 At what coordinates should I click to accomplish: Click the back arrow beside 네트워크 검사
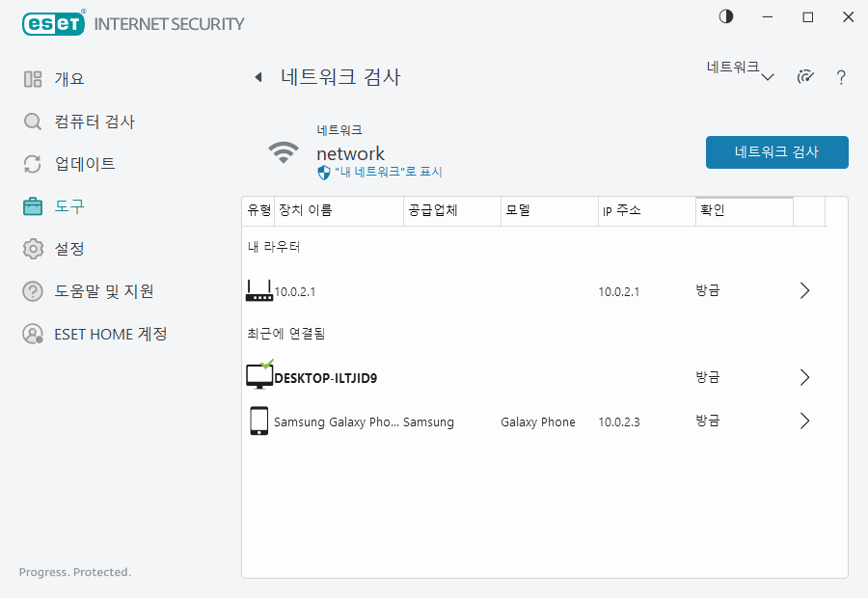[258, 76]
